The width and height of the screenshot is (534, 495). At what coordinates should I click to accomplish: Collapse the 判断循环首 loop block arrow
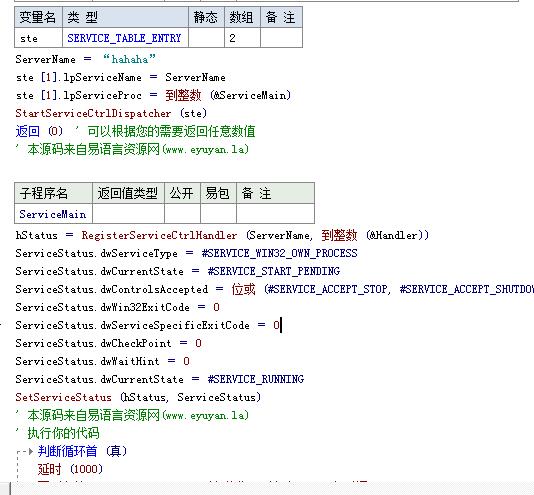point(31,452)
